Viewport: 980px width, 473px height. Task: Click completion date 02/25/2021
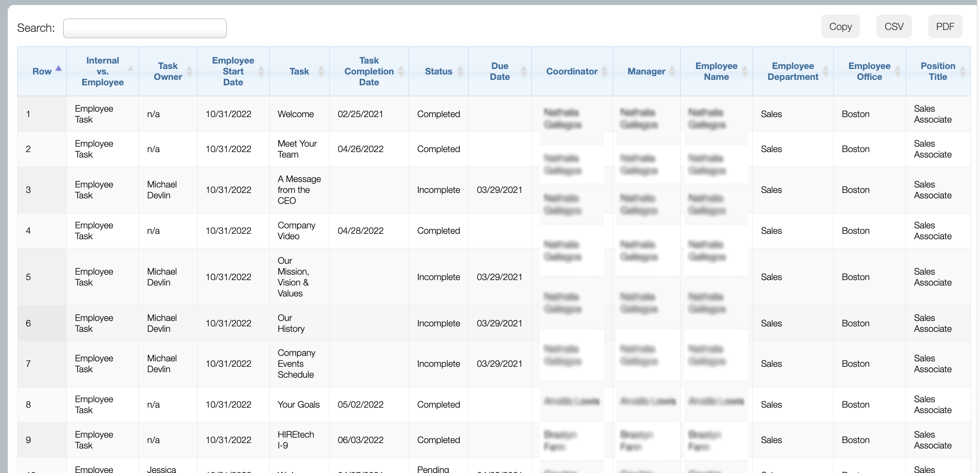coord(361,114)
